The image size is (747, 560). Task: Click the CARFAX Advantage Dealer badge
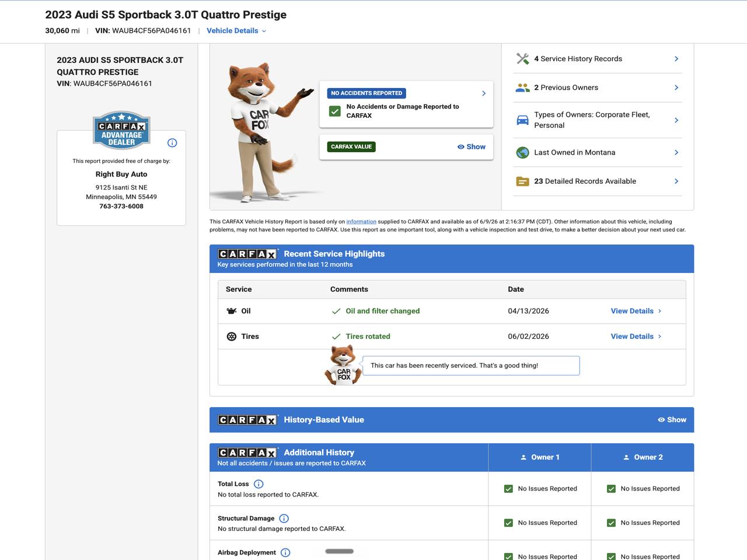(121, 130)
